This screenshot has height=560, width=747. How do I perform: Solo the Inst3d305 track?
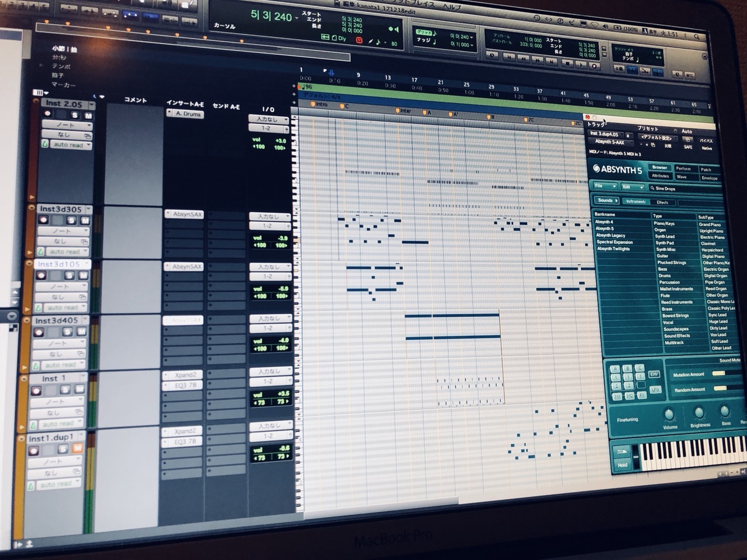tap(71, 220)
